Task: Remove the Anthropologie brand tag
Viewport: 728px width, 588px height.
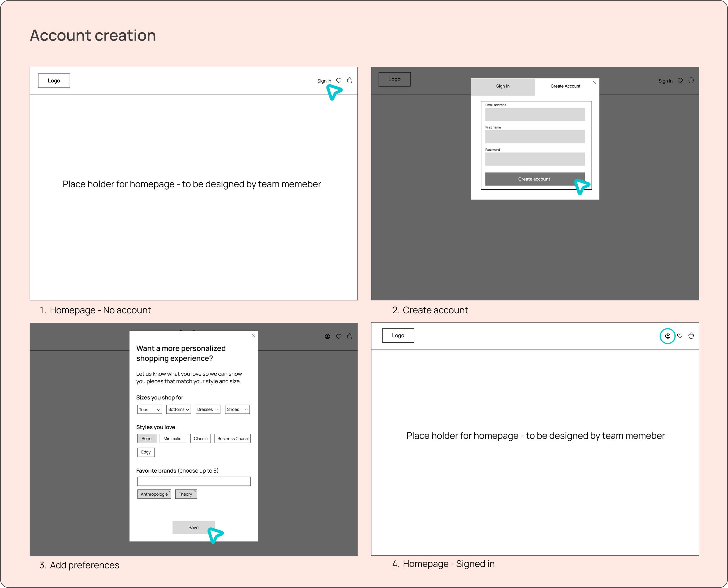Action: (169, 492)
